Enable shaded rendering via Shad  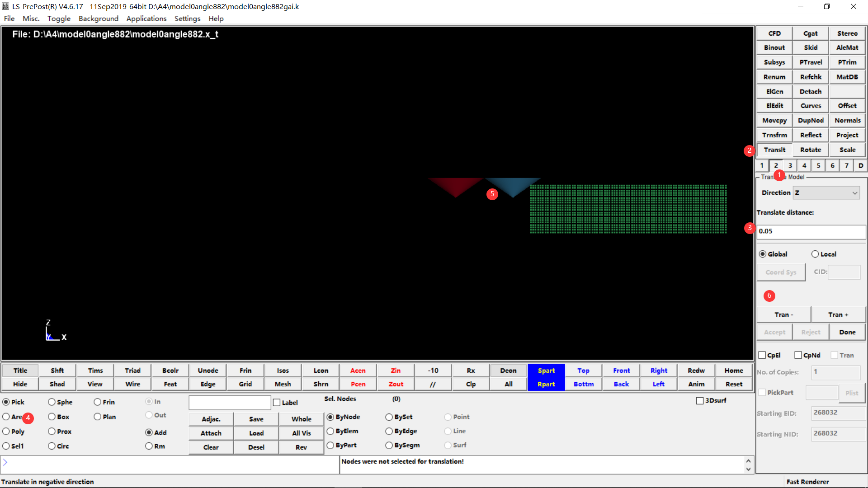tap(57, 384)
